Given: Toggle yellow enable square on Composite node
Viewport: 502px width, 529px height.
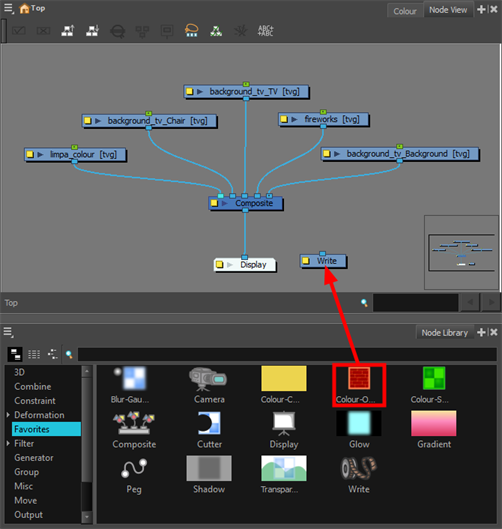Looking at the screenshot, I should (214, 203).
